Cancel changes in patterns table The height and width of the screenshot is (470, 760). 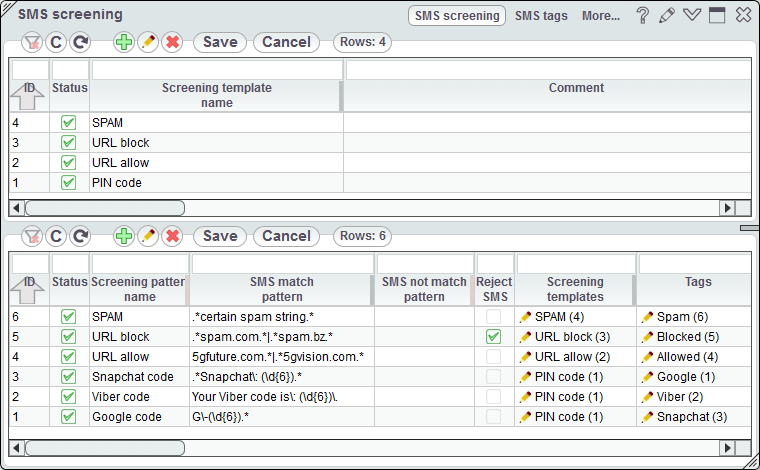[x=286, y=236]
